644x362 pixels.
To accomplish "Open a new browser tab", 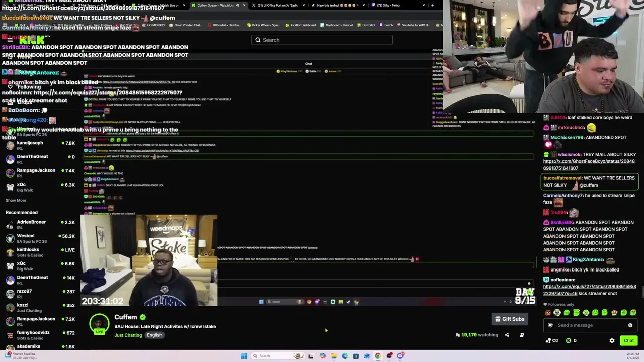I will tap(433, 5).
